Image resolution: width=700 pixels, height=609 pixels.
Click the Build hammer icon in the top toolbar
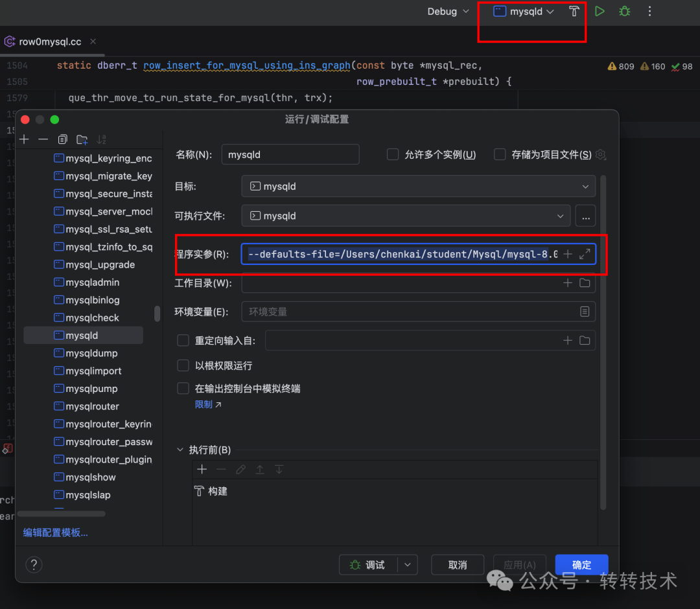(x=574, y=11)
